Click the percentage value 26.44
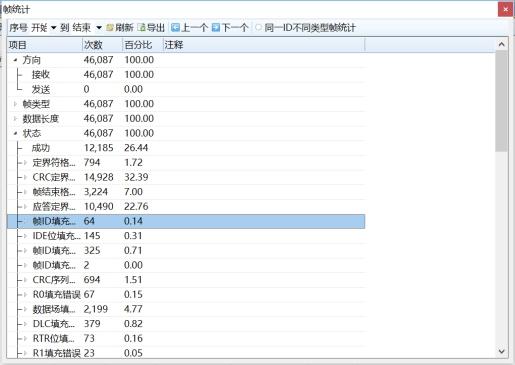Viewport: 515px width, 365px height. click(136, 148)
